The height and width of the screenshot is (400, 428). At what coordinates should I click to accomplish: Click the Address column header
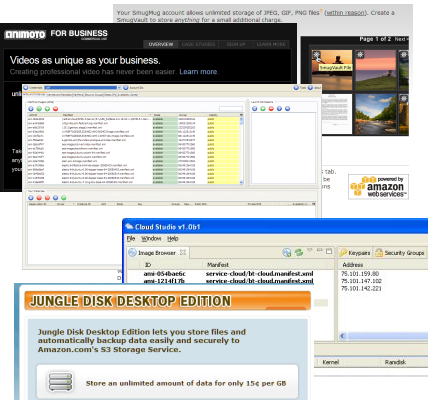click(x=353, y=265)
